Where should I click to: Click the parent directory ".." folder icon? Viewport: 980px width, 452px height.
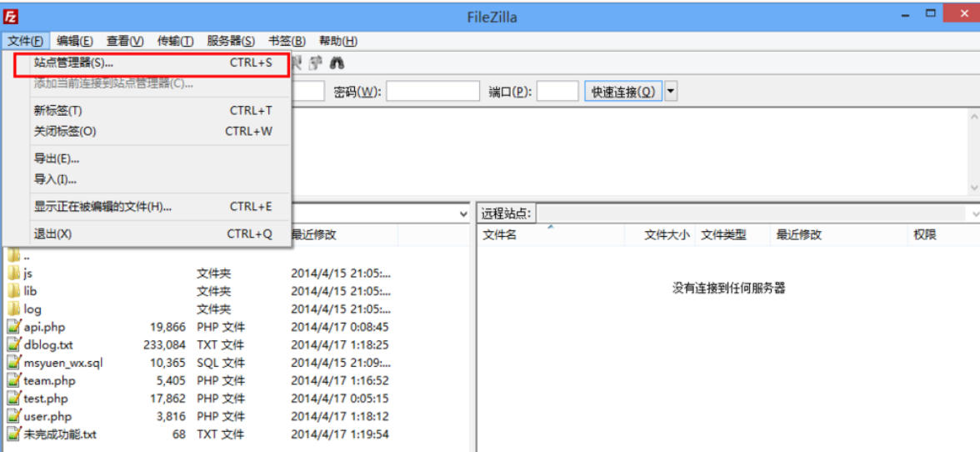13,255
